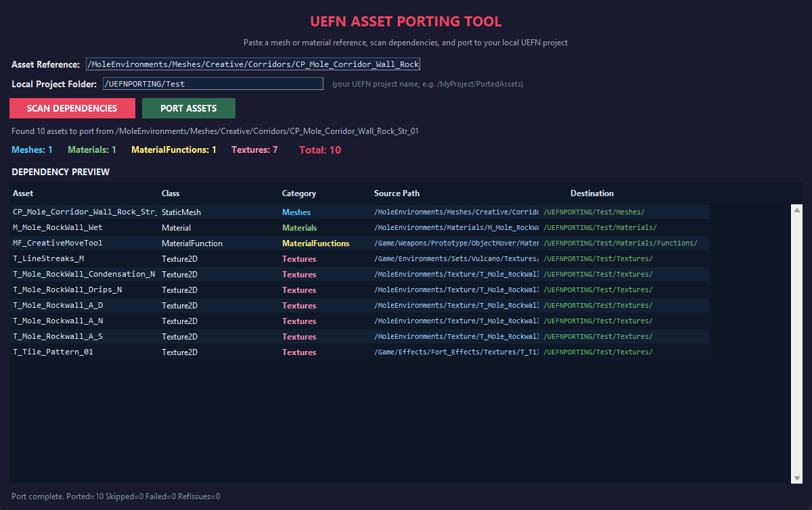Focus the Asset Reference input field
The height and width of the screenshot is (510, 812).
[253, 64]
